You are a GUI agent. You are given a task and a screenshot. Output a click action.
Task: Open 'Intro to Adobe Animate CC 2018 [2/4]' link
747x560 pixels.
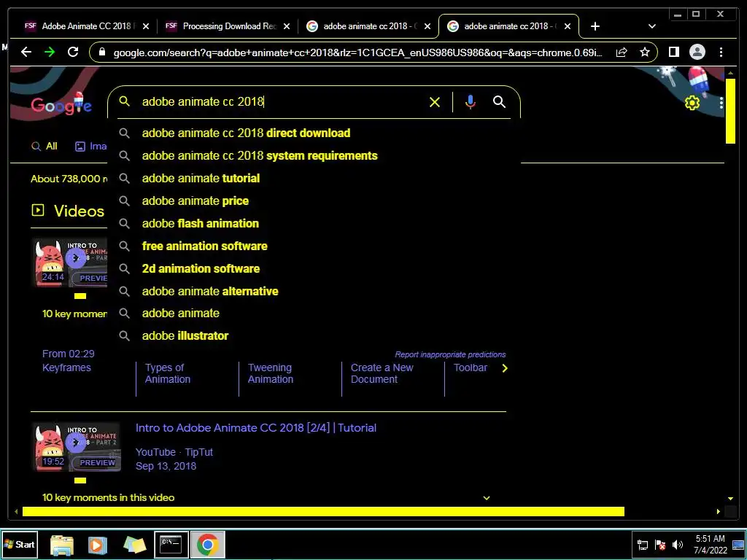pyautogui.click(x=256, y=427)
